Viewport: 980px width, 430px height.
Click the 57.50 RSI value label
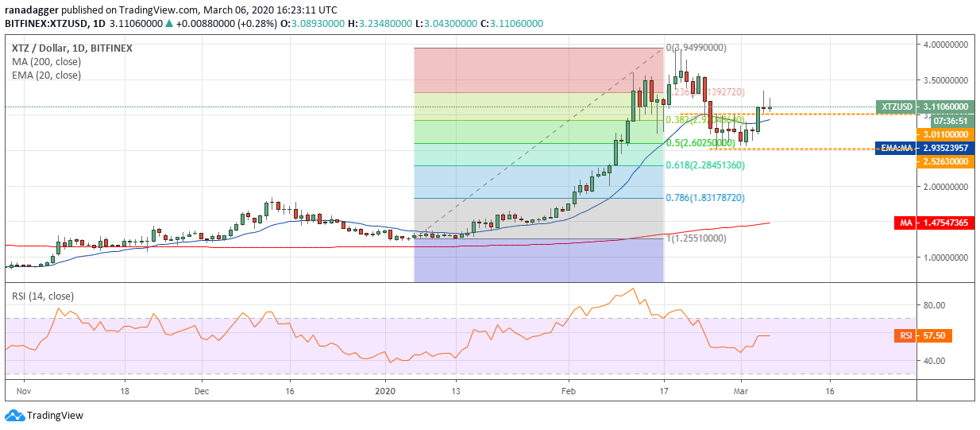tap(934, 336)
